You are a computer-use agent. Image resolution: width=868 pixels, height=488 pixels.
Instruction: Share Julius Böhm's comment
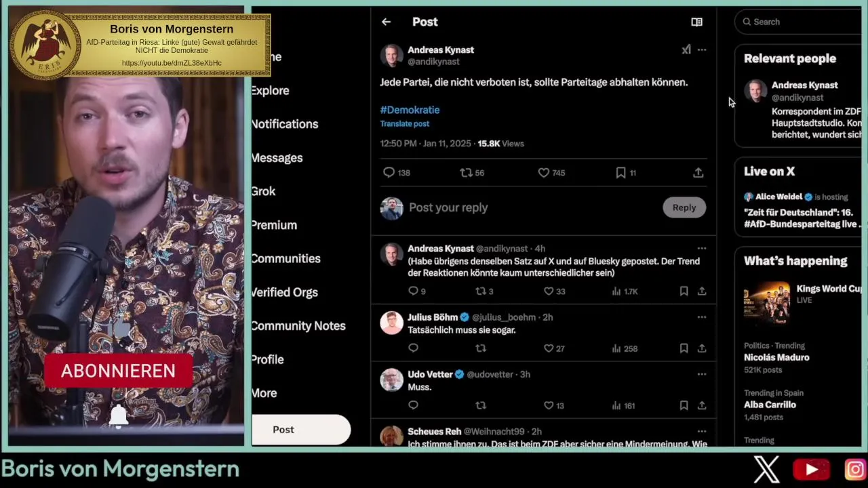tap(702, 348)
